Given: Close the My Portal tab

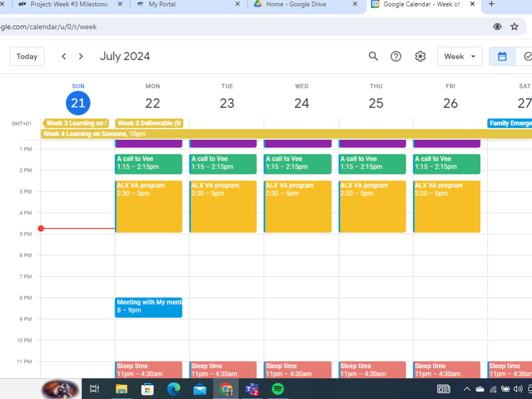Looking at the screenshot, I should [237, 4].
